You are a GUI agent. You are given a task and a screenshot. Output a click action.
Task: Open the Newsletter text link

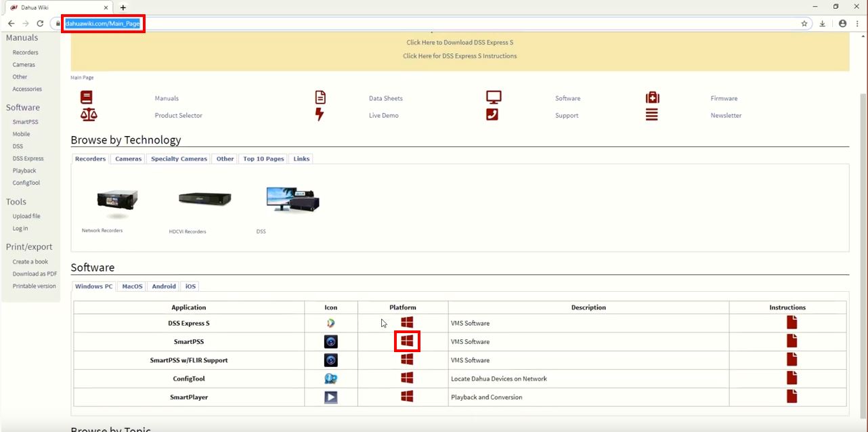(726, 115)
